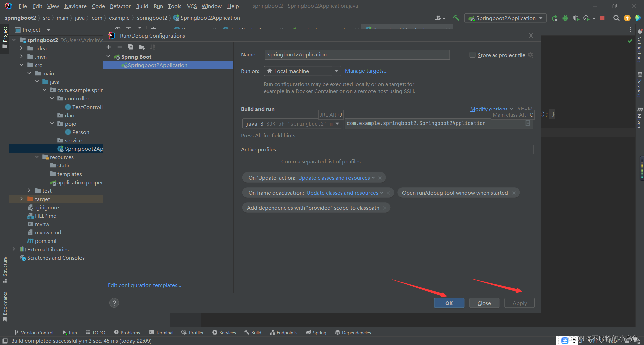Click the Debug bug icon
The image size is (644, 345).
[565, 18]
